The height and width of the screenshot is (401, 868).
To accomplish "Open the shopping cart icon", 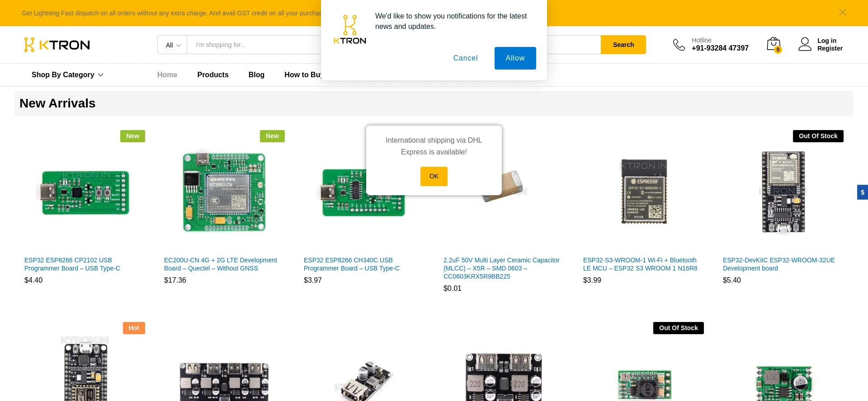I will click(774, 45).
